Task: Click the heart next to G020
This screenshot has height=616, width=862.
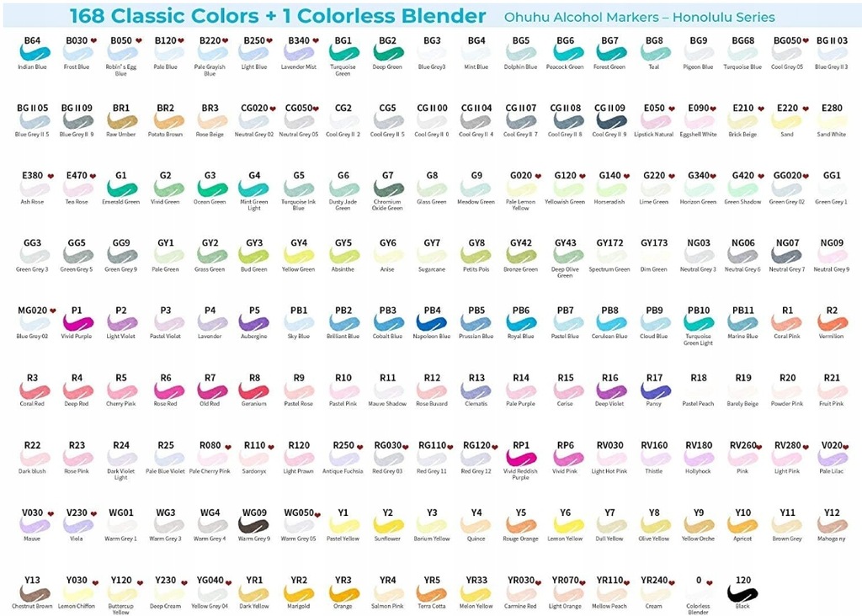Action: pyautogui.click(x=538, y=176)
